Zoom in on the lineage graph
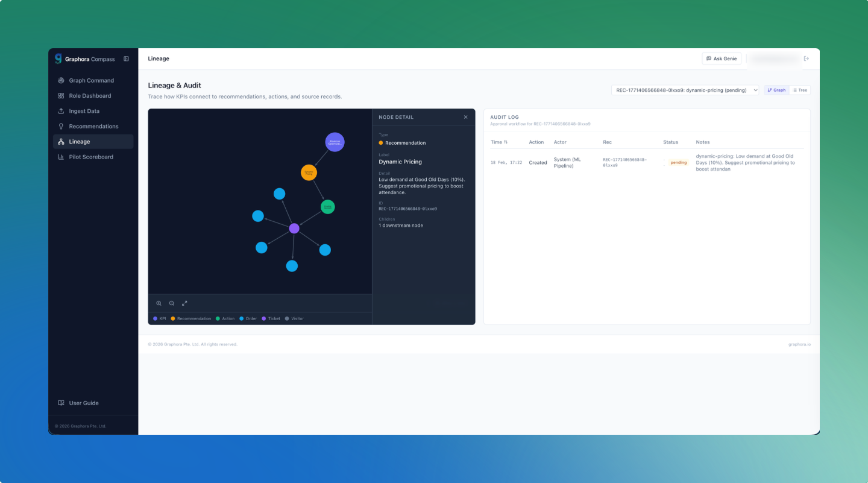868x483 pixels. 159,303
